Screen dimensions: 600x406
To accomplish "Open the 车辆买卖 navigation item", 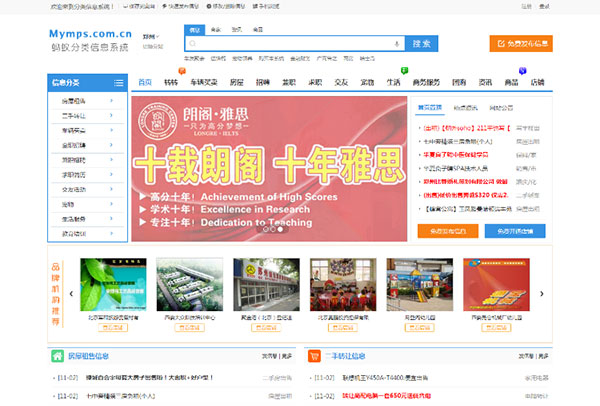I will pos(204,82).
